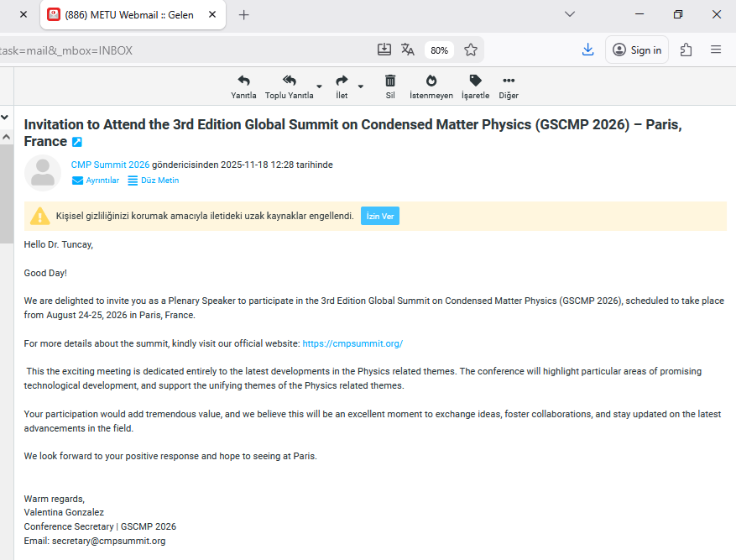This screenshot has width=736, height=560.
Task: Delete the message with Sil icon
Action: pos(390,81)
